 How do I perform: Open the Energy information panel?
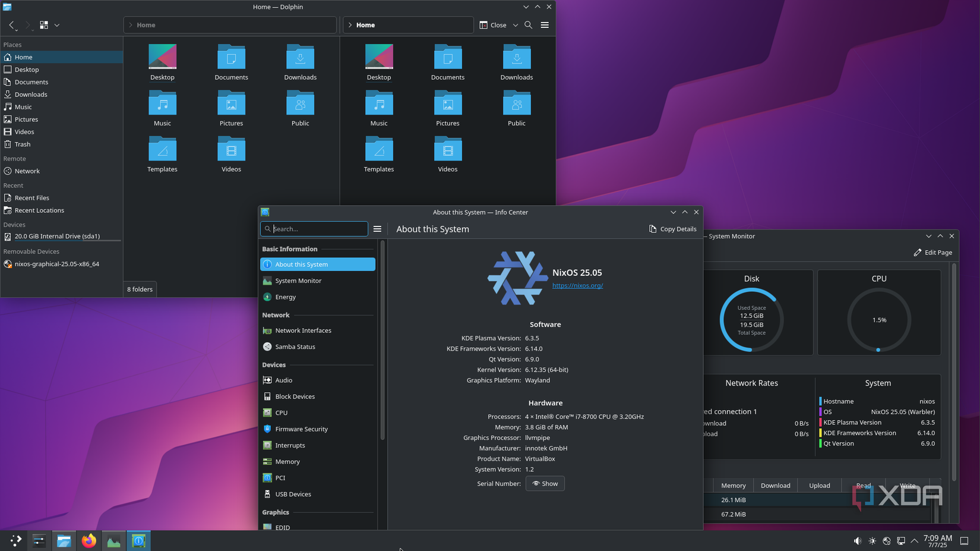tap(285, 297)
